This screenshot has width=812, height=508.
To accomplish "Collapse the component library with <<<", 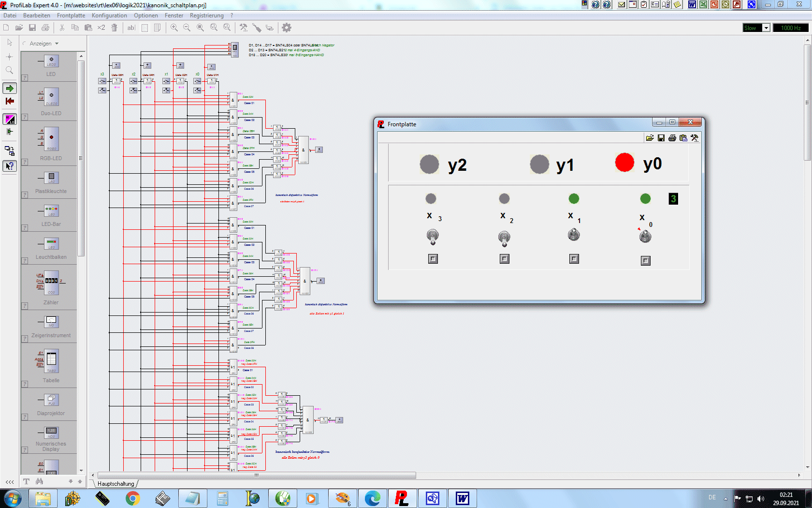I will tap(10, 482).
